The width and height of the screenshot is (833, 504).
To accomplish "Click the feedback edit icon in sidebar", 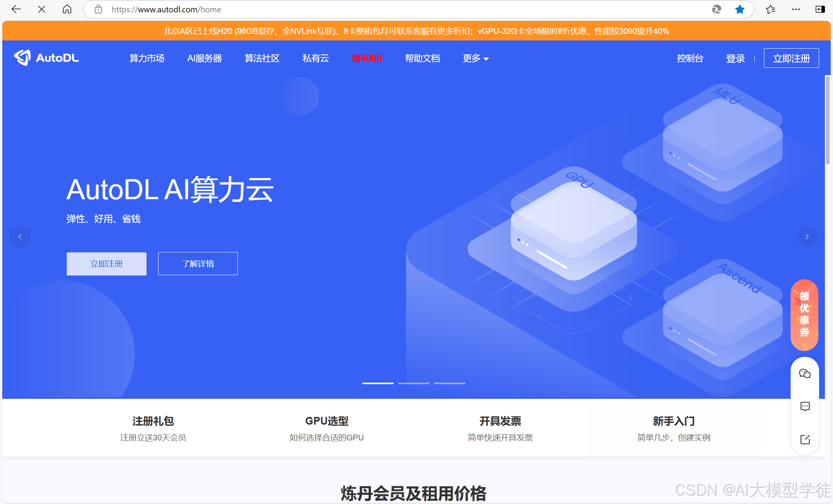I will (805, 439).
